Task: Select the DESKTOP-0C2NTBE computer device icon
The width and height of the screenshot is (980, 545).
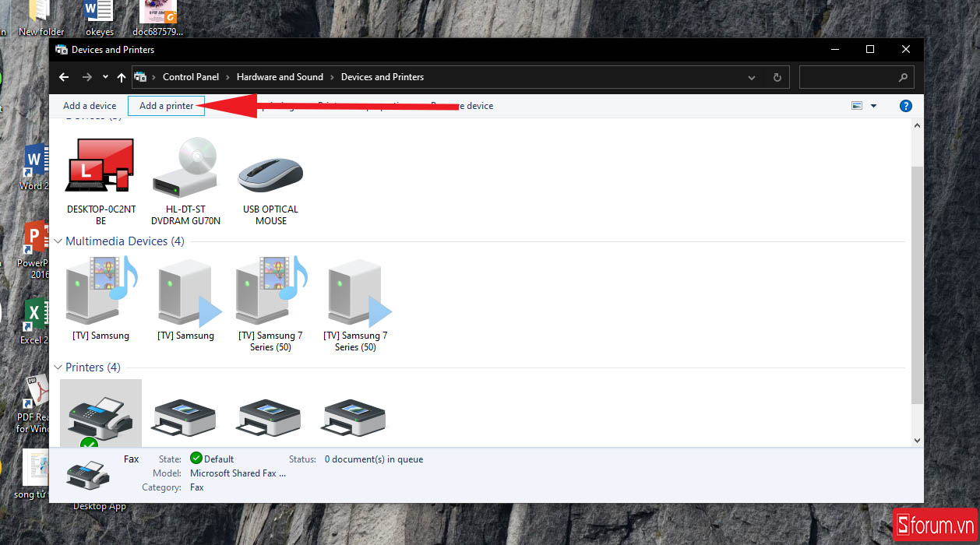Action: [100, 166]
